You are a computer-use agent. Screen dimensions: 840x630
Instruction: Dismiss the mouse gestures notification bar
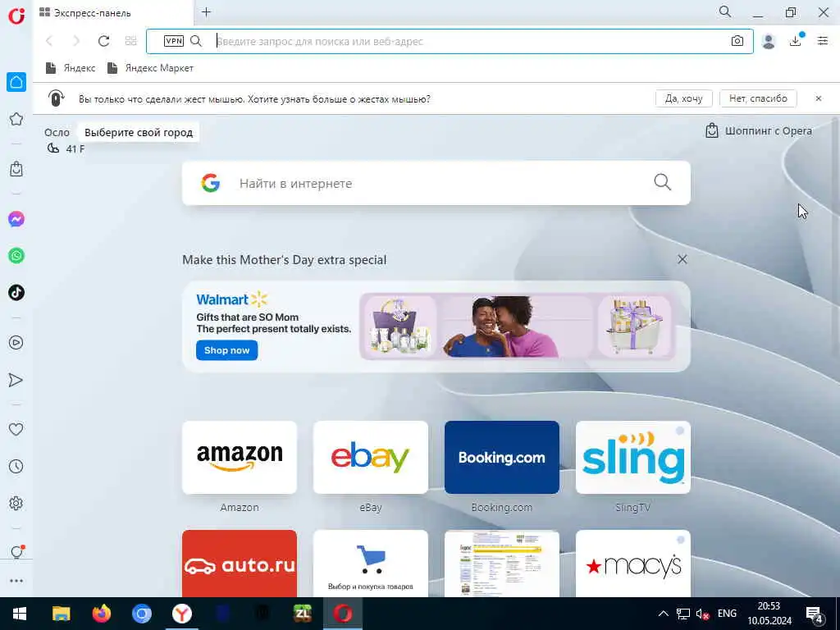click(819, 98)
